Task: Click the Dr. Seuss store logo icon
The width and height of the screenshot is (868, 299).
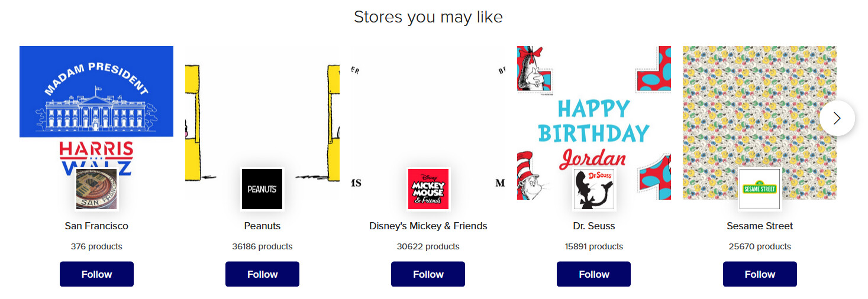Action: [594, 189]
